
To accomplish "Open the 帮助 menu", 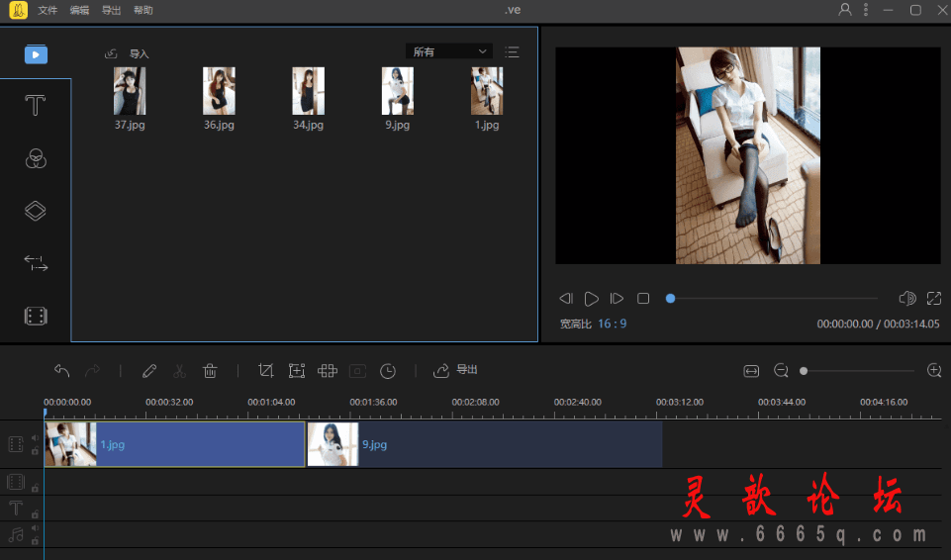I will 143,10.
